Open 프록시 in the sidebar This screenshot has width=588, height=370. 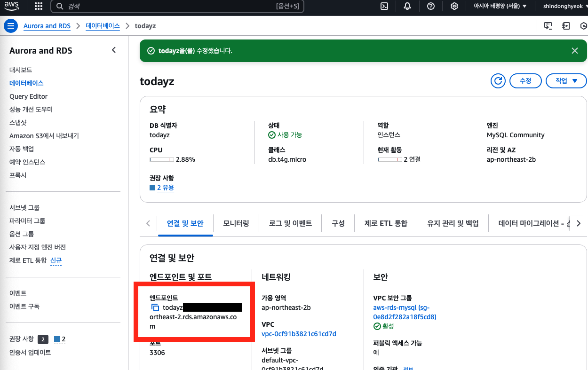pos(18,175)
